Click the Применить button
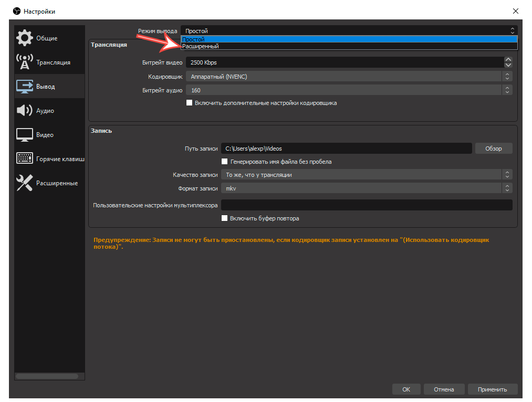The width and height of the screenshot is (532, 402). (492, 389)
